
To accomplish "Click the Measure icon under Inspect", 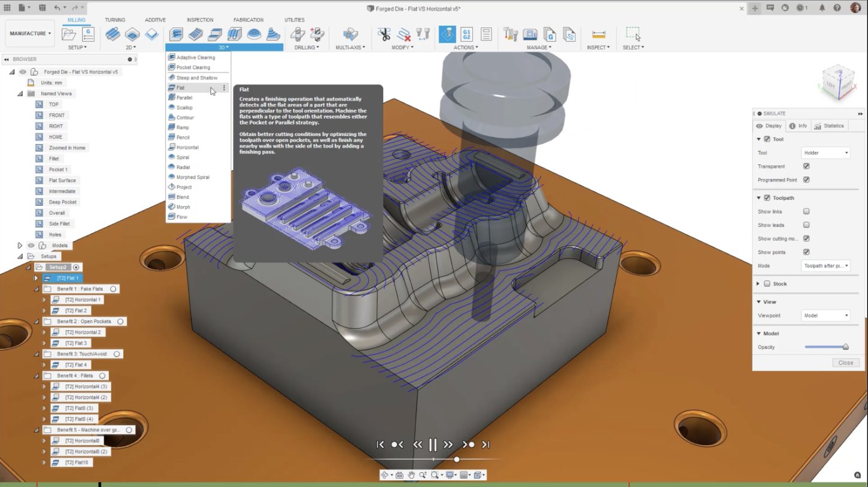I will click(598, 34).
